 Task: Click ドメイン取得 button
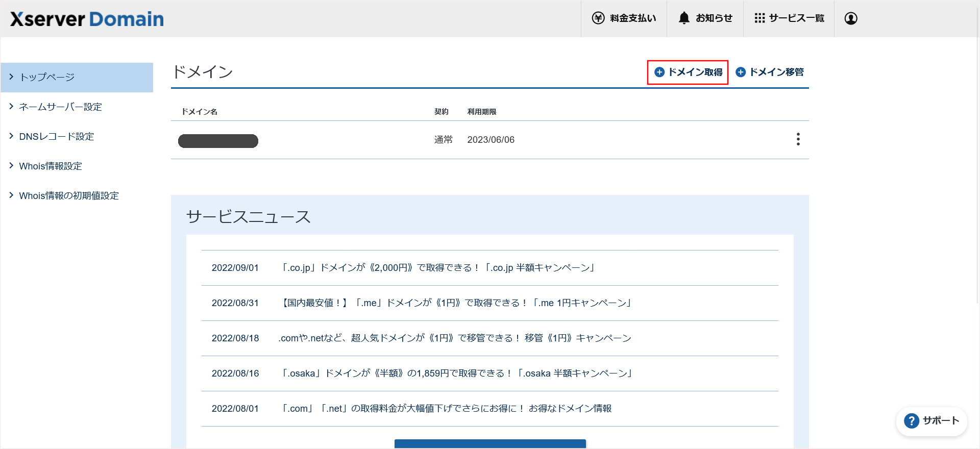point(688,72)
